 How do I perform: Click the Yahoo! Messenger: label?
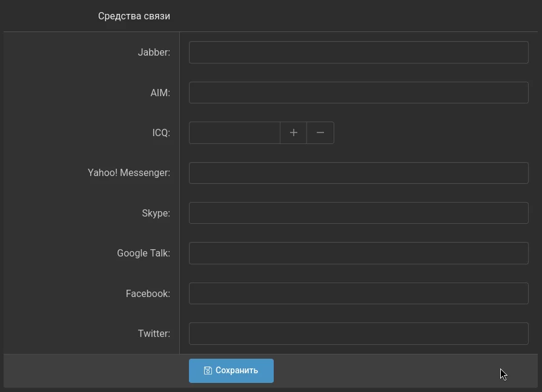pyautogui.click(x=128, y=173)
